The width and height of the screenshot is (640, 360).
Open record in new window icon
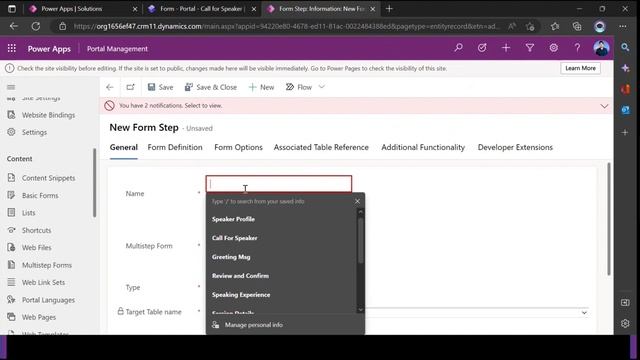(130, 87)
